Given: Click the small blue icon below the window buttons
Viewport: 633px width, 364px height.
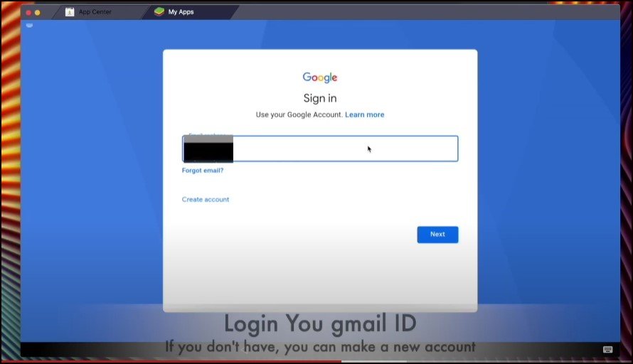Looking at the screenshot, I should tap(29, 26).
